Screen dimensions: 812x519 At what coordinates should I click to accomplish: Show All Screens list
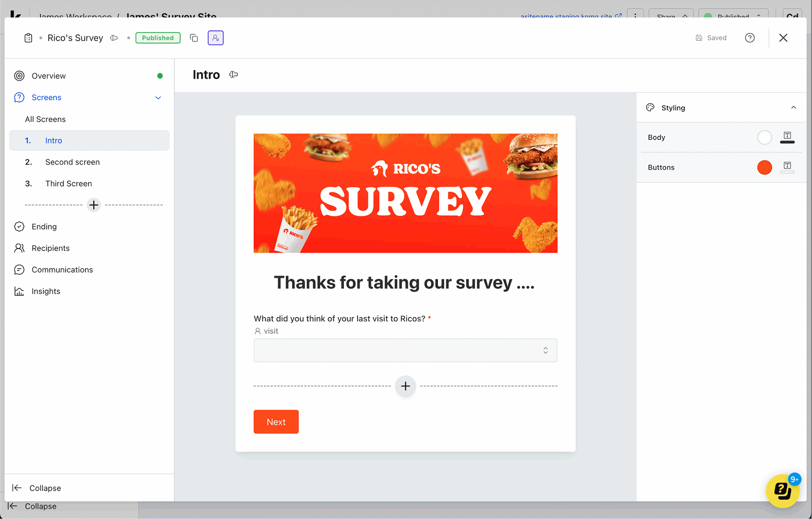tap(45, 119)
